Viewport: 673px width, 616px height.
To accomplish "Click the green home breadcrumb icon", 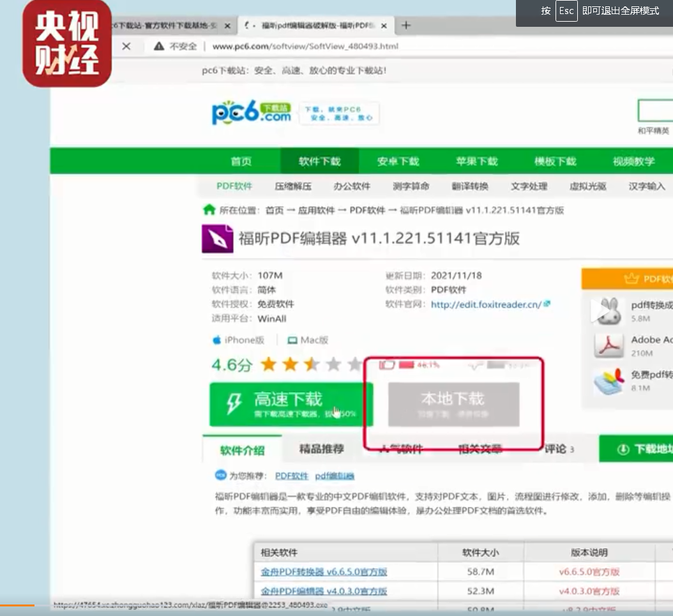I will coord(209,209).
